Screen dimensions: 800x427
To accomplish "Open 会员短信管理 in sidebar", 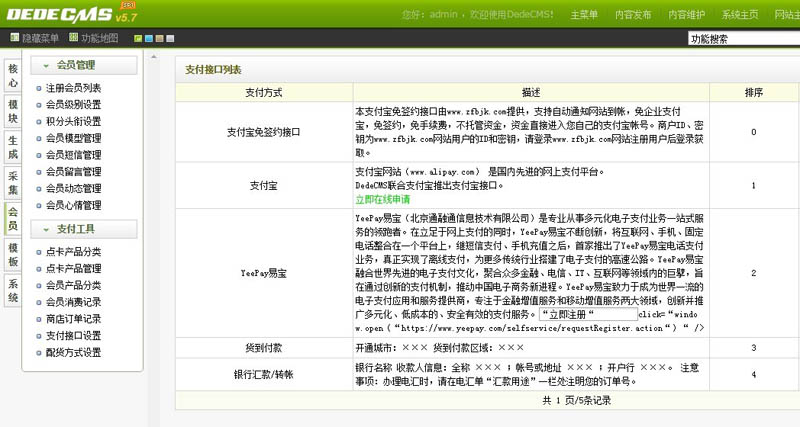I will (73, 155).
